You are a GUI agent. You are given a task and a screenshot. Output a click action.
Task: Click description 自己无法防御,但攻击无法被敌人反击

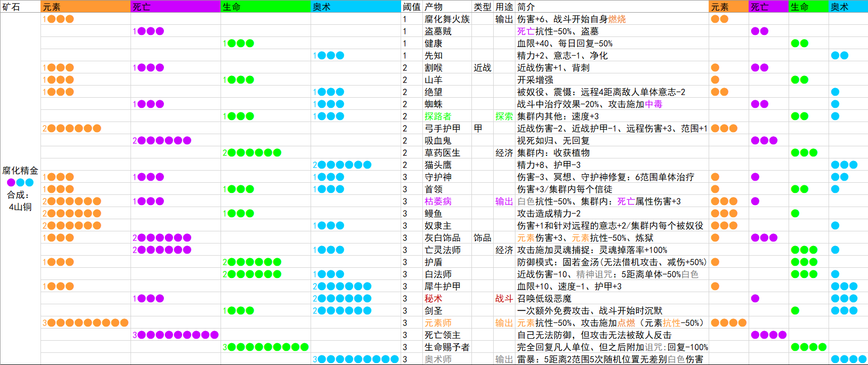pyautogui.click(x=594, y=335)
